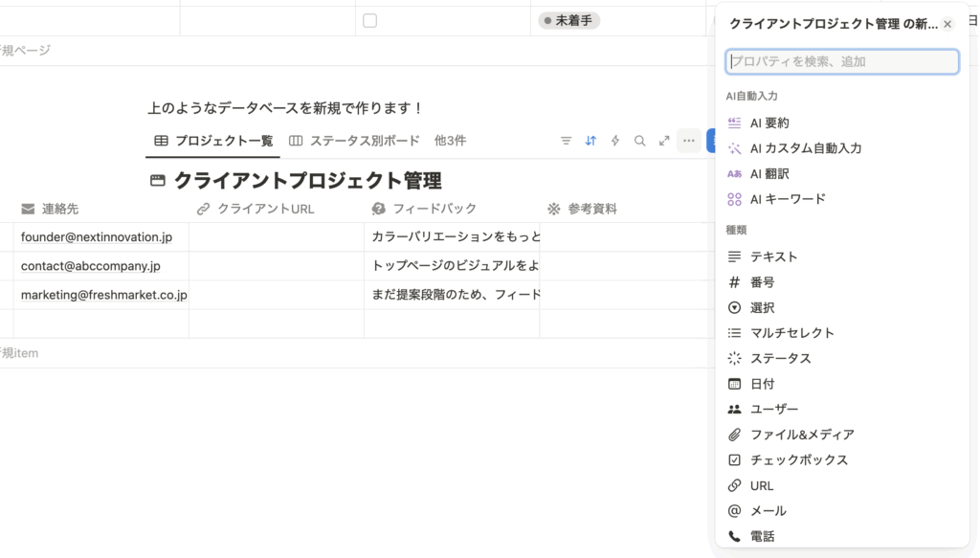The height and width of the screenshot is (558, 980).
Task: Switch to ステータス別ボード tab
Action: 354,141
